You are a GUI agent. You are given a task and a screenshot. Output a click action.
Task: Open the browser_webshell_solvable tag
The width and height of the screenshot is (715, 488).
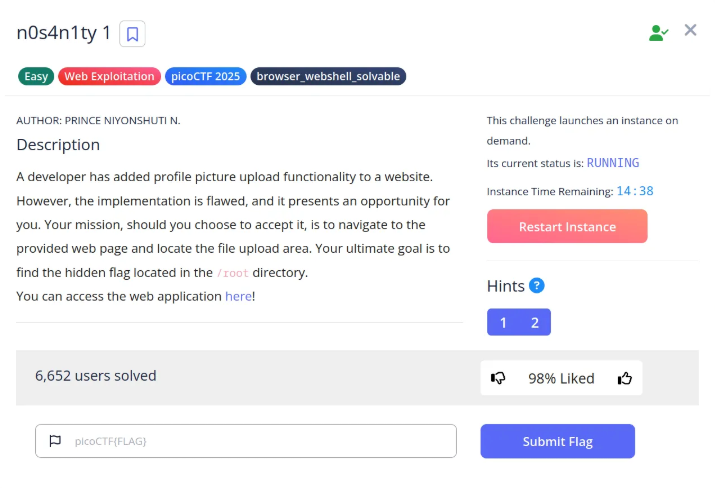click(x=328, y=76)
